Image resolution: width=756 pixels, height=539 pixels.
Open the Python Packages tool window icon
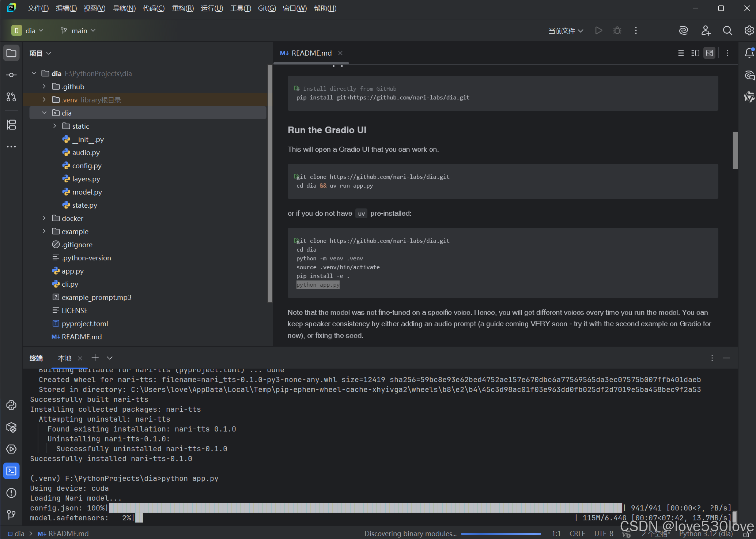(11, 427)
